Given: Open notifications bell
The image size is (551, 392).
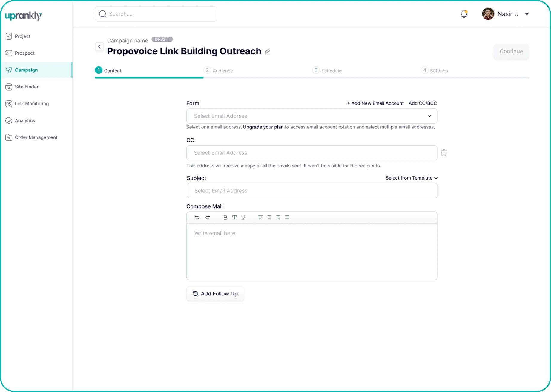Looking at the screenshot, I should coord(464,14).
